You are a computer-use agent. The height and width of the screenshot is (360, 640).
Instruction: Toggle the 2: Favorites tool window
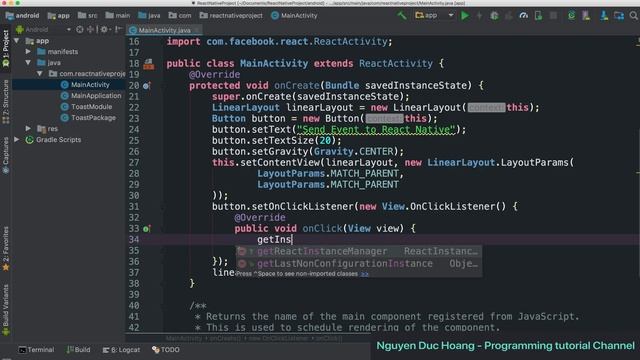(x=6, y=249)
